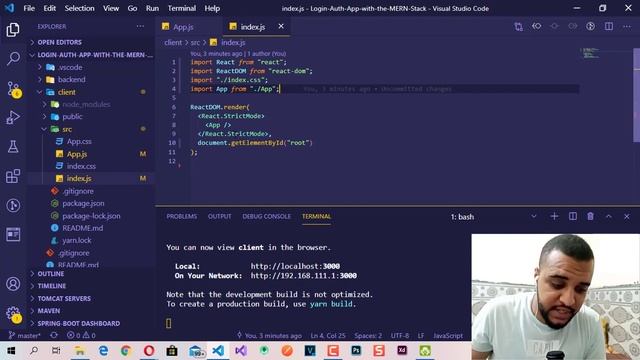Open the 1: bash terminal dropdown
640x360 pixels.
[493, 217]
